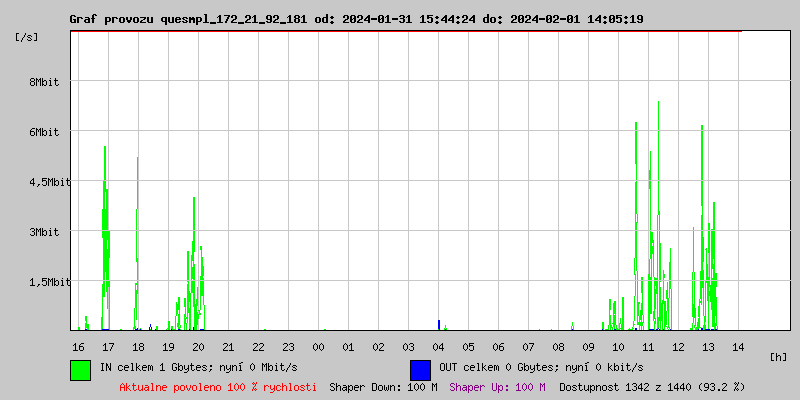Click the red 'Aktualne povoleno' speed text
The height and width of the screenshot is (400, 800).
pos(218,386)
